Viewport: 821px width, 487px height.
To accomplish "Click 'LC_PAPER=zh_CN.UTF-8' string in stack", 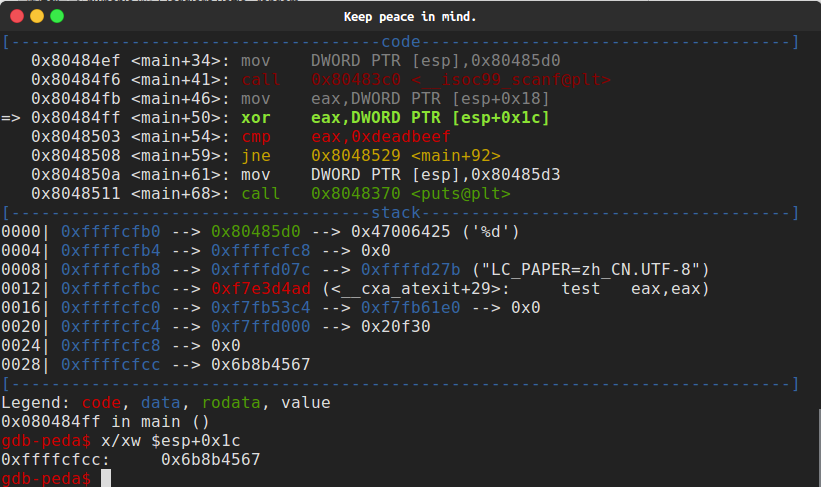I will (591, 270).
